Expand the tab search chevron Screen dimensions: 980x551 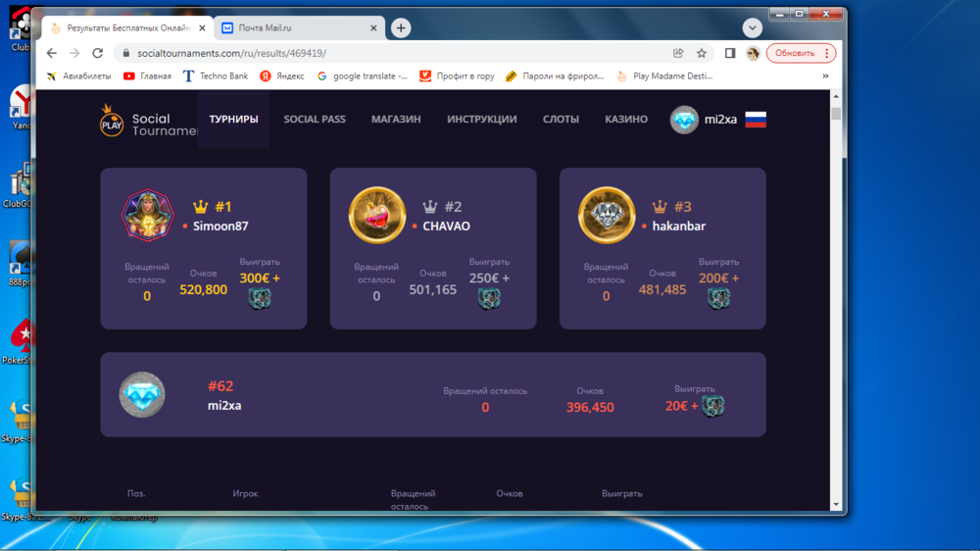(752, 28)
